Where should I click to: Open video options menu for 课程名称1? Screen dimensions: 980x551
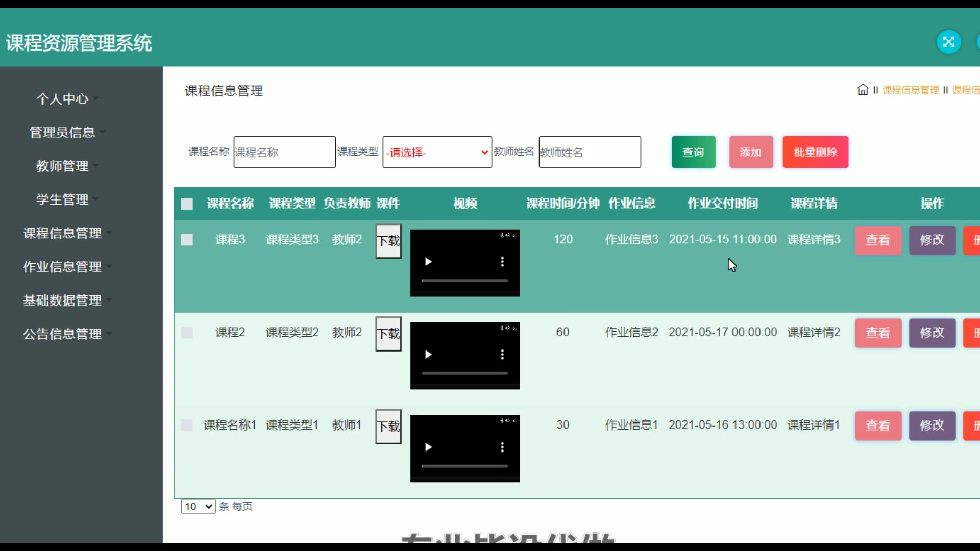tap(502, 447)
